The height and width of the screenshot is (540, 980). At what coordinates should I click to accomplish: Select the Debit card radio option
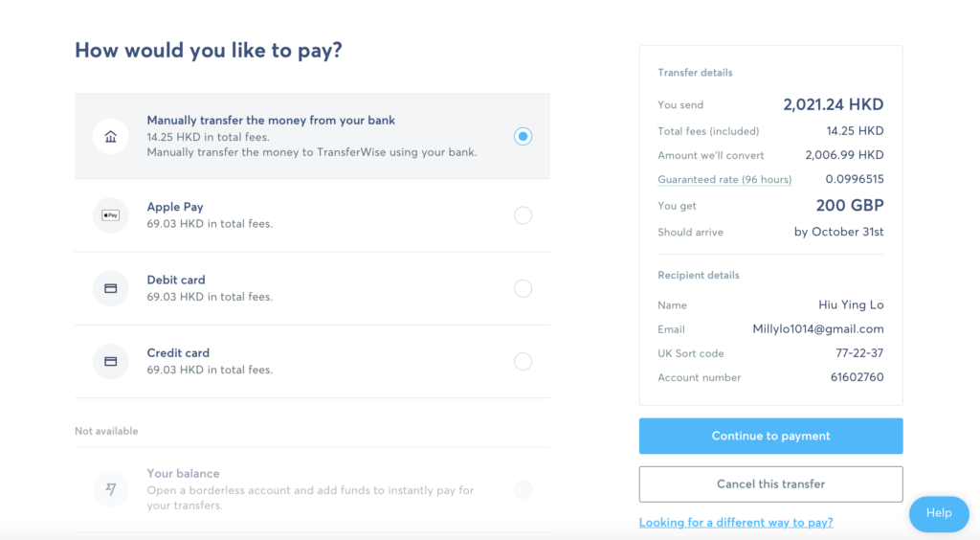click(x=523, y=288)
